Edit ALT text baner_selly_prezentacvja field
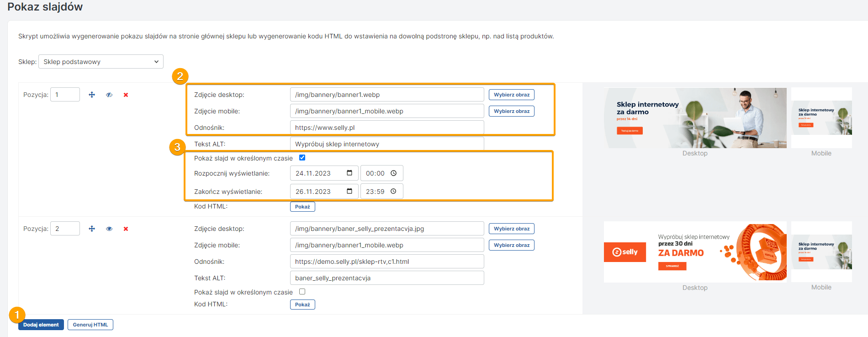Screen dimensions: 868x337 pyautogui.click(x=387, y=278)
